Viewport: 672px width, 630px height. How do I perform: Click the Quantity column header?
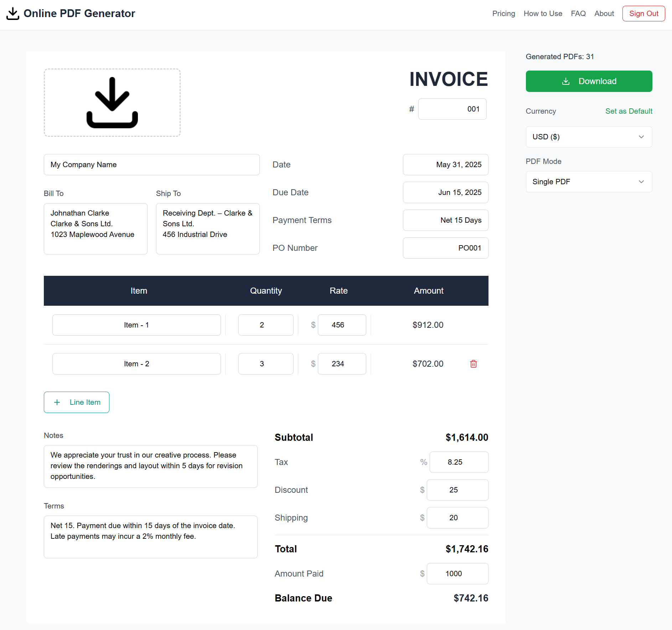tap(266, 291)
